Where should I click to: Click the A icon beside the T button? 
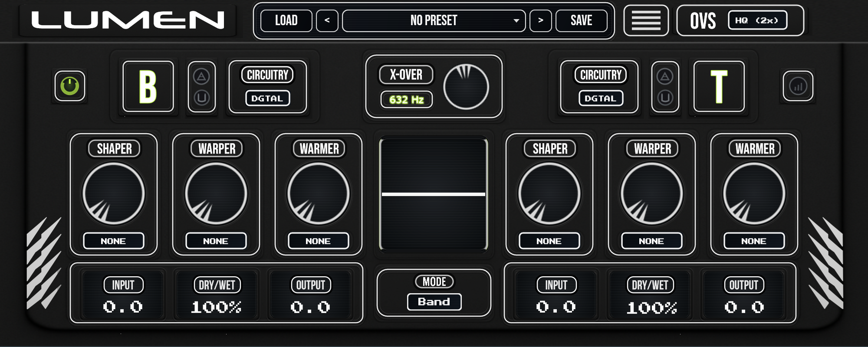[665, 77]
